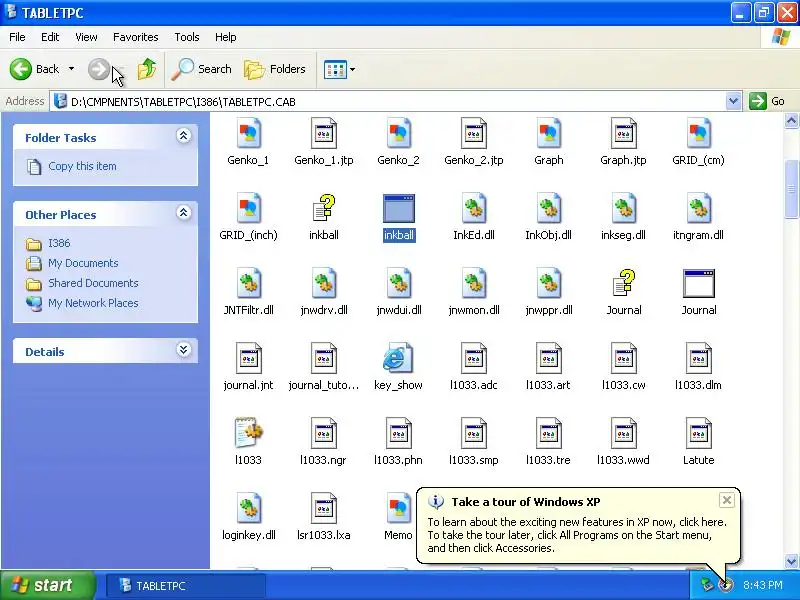800x600 pixels.
Task: Click the Copy this item link
Action: 82,166
